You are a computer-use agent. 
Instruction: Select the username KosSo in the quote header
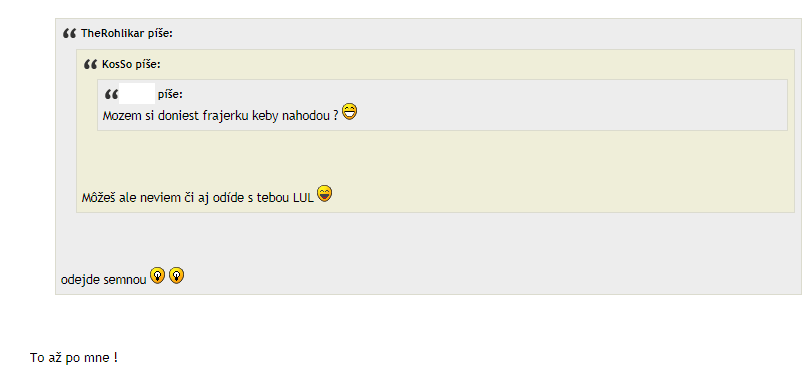118,65
